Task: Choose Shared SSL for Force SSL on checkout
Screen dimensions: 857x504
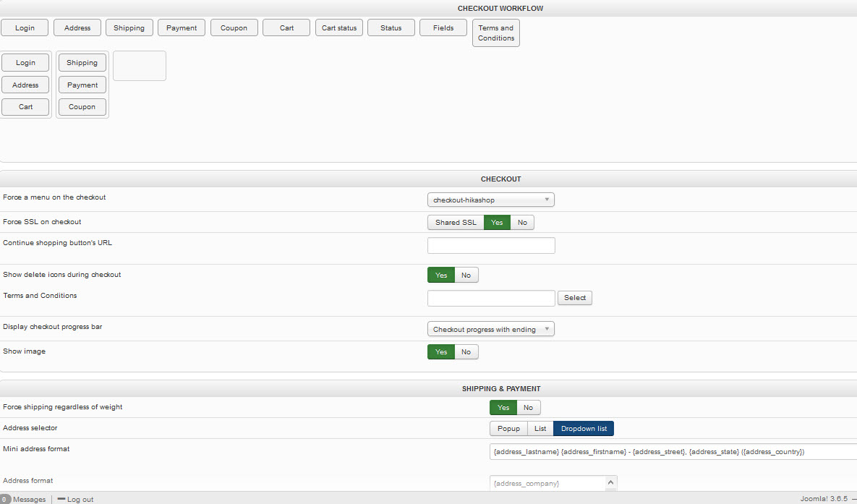Action: pos(456,223)
